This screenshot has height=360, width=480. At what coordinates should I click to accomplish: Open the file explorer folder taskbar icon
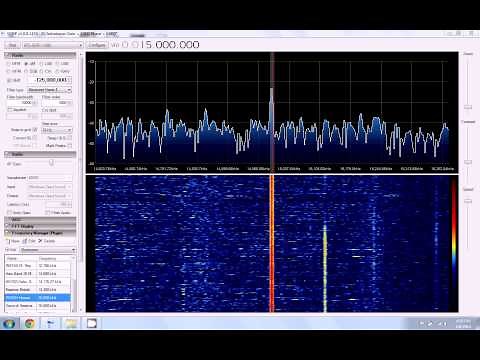coord(71,323)
